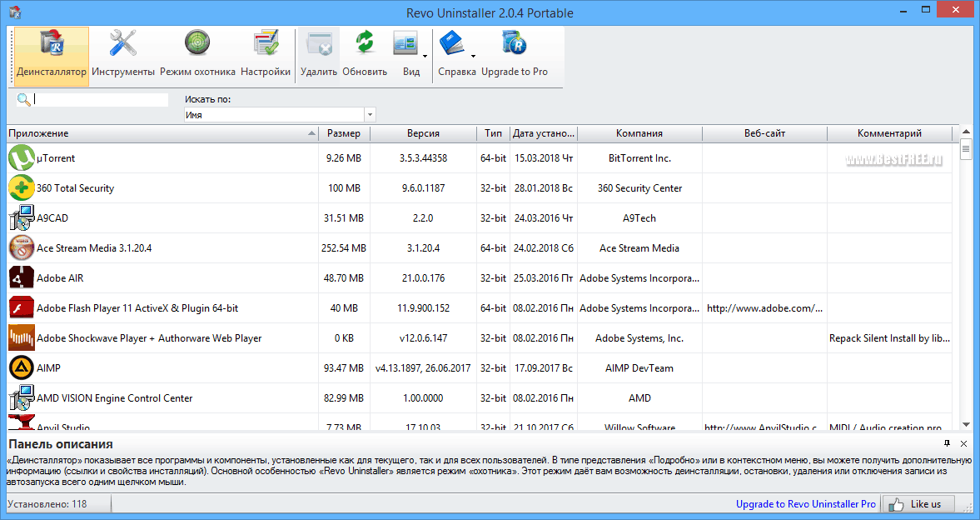This screenshot has width=980, height=520.
Task: Open the Искать по combo box
Action: pyautogui.click(x=280, y=114)
